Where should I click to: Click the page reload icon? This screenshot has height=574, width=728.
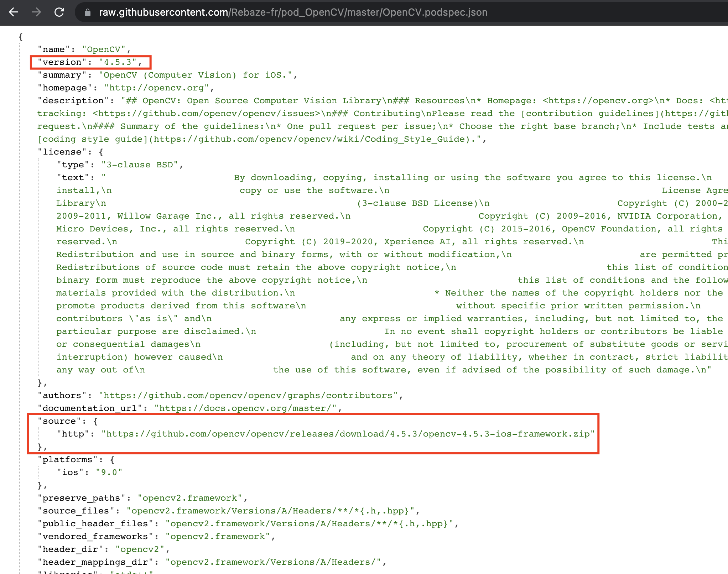pyautogui.click(x=60, y=12)
